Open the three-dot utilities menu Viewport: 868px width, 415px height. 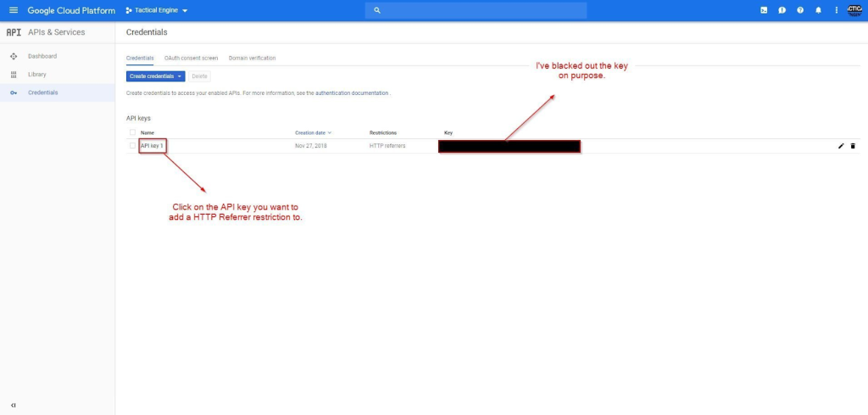pos(836,10)
